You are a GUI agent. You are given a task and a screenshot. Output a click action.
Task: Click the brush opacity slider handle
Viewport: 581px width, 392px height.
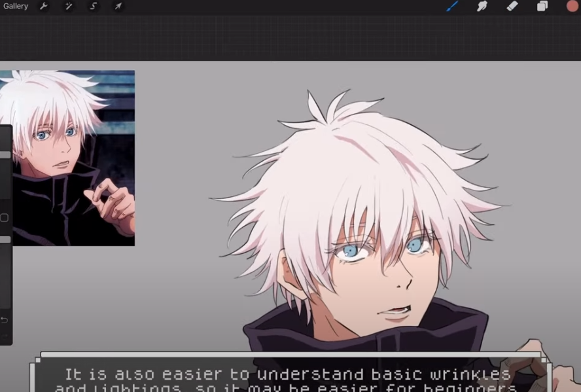pyautogui.click(x=5, y=240)
